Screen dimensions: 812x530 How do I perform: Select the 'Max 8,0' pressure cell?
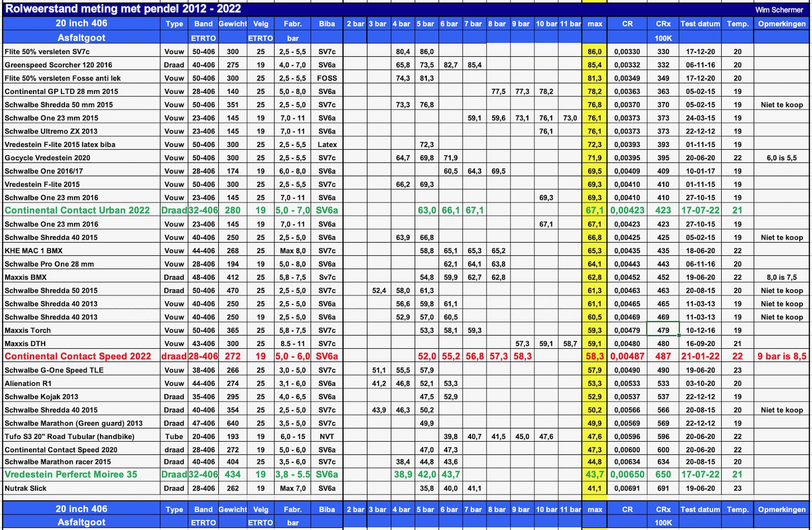click(x=293, y=251)
